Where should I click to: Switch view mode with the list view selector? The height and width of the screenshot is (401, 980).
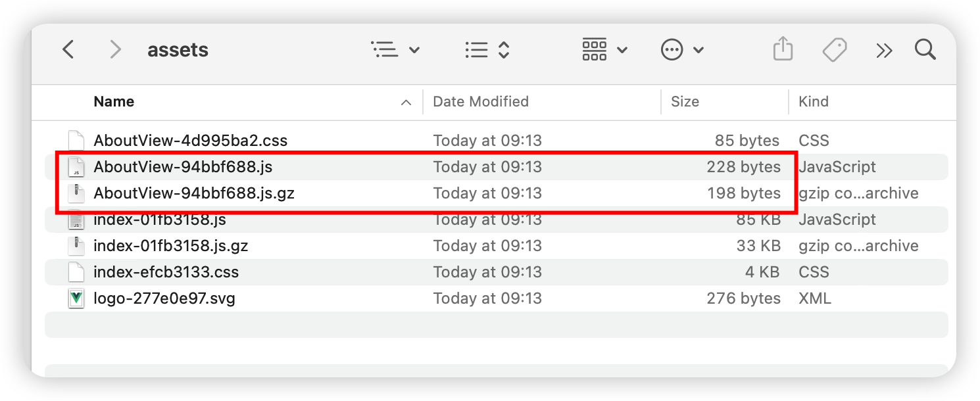coord(487,49)
